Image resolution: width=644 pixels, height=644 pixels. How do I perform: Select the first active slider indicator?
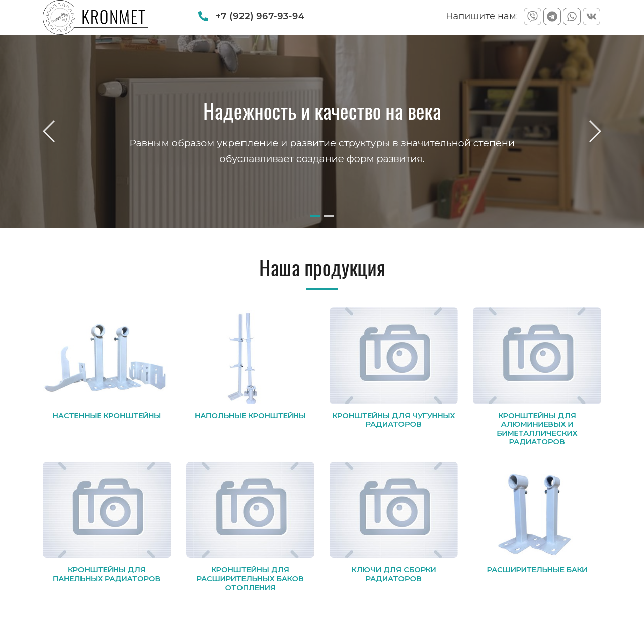(x=315, y=216)
